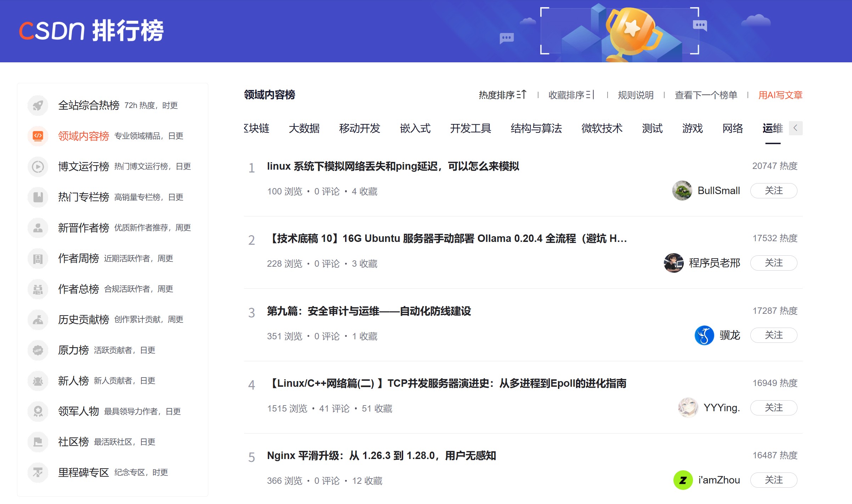Click the icon beside 历史贡献榜
This screenshot has height=504, width=852.
tap(38, 319)
